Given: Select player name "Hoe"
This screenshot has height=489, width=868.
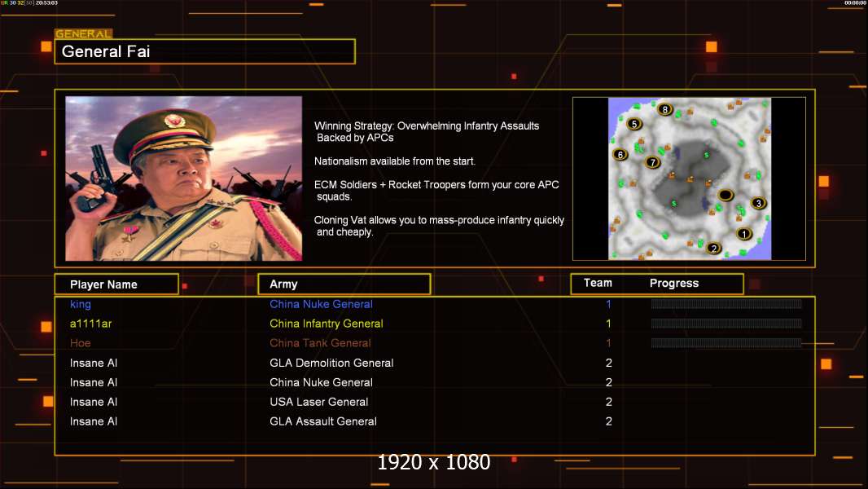Looking at the screenshot, I should (81, 343).
